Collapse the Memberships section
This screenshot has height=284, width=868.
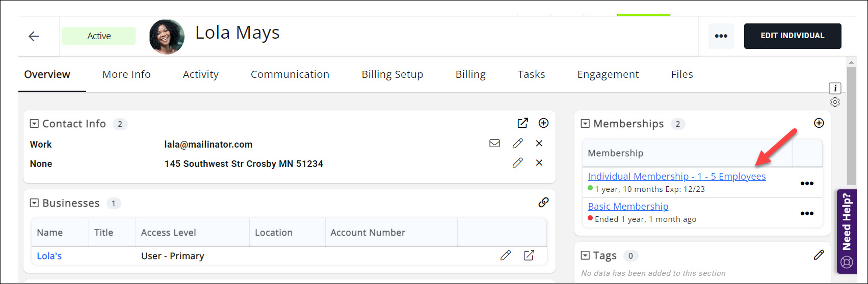pyautogui.click(x=585, y=124)
